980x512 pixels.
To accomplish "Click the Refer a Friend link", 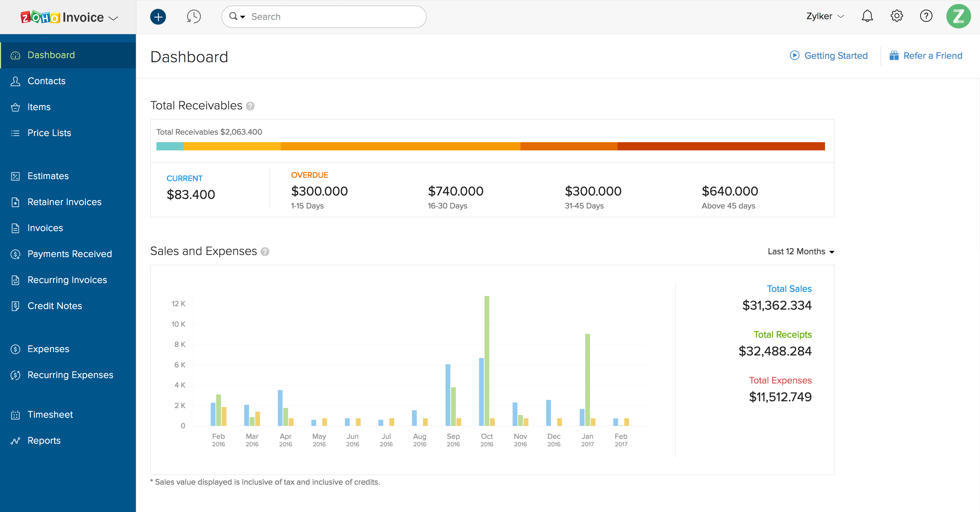I will pos(932,55).
